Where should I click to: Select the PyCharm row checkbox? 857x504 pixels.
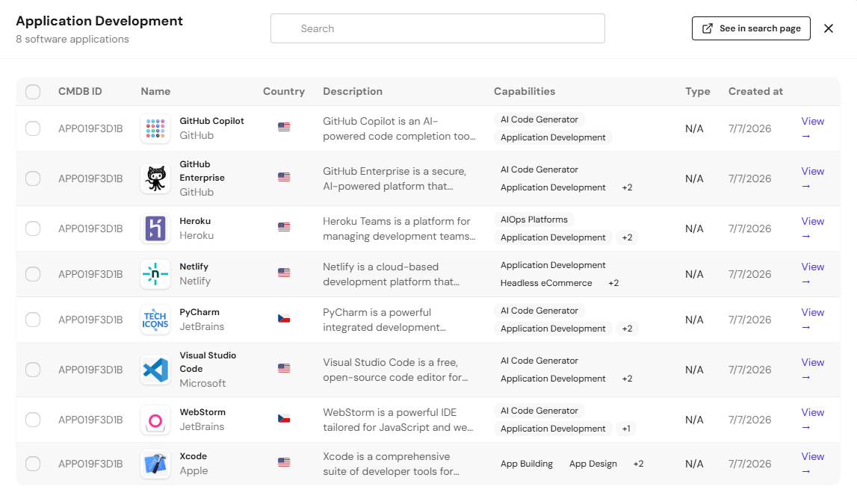coord(33,320)
